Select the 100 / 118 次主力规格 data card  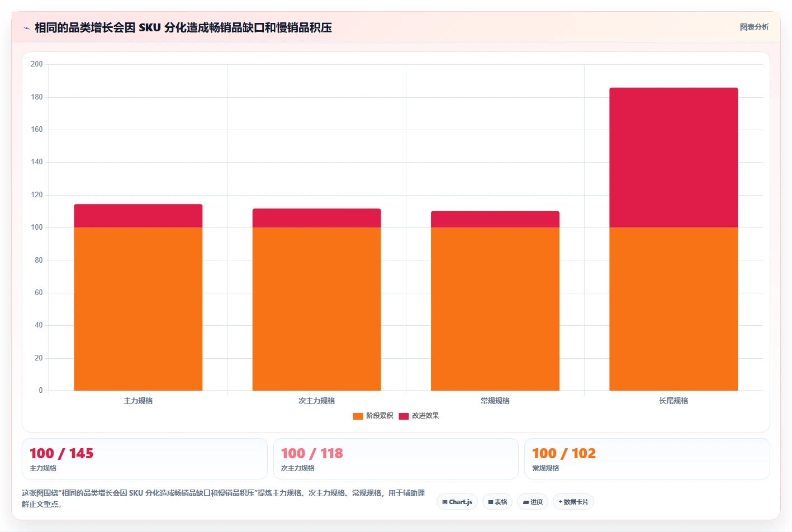(x=396, y=459)
